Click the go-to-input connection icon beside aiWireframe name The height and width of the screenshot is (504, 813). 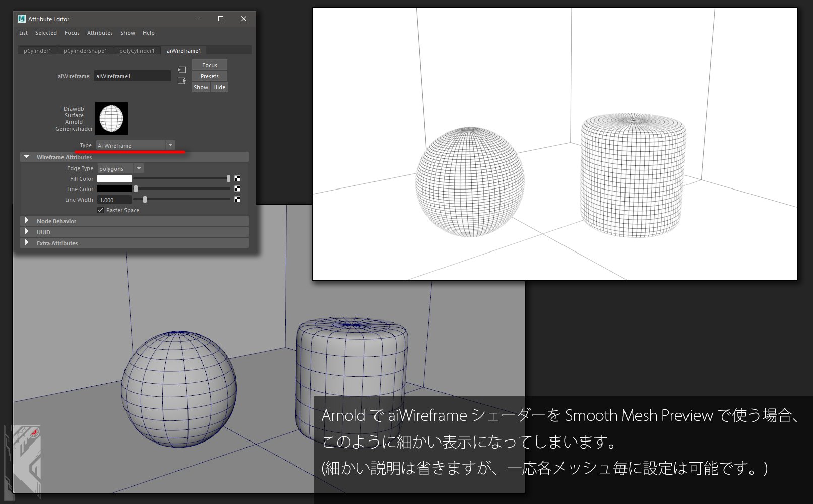(x=182, y=70)
